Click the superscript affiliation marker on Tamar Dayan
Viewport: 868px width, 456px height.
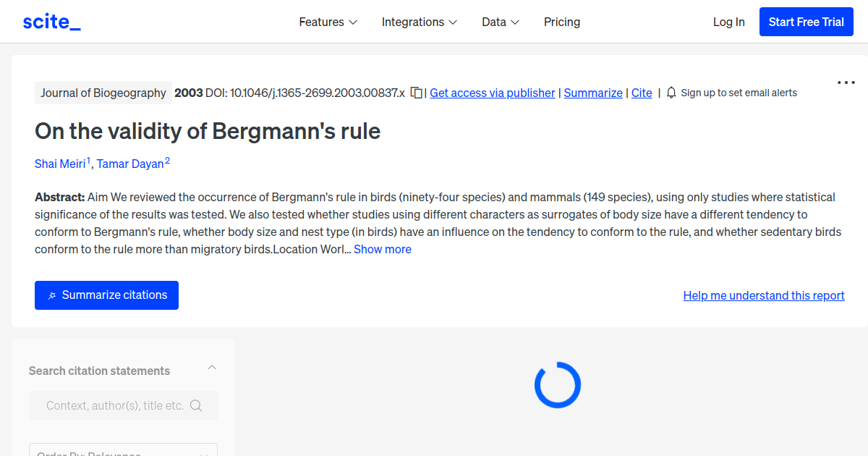[x=167, y=159]
